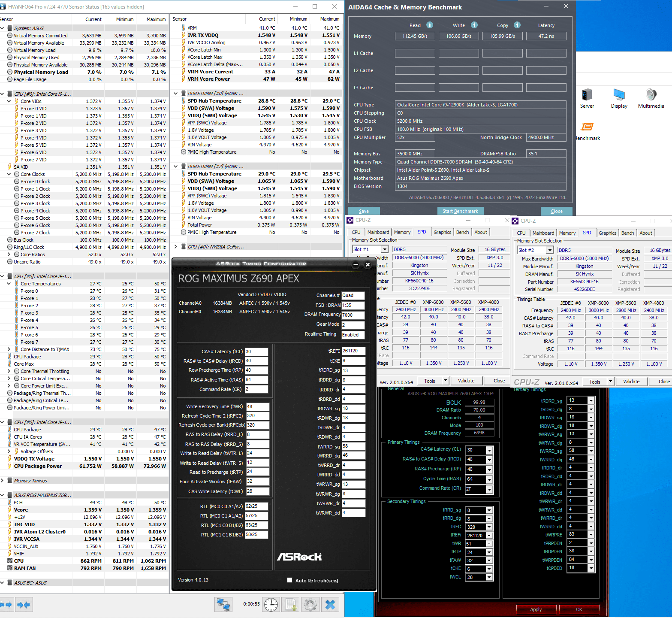This screenshot has height=618, width=672.
Task: Click the tREFI value field in ASRock configurator
Action: pos(353,351)
